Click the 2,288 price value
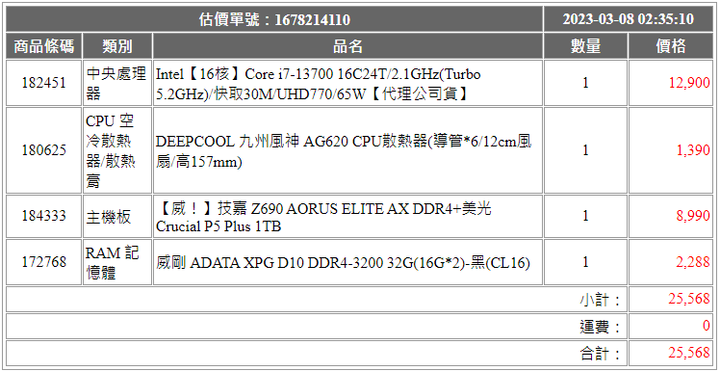The image size is (720, 371). pos(693,262)
